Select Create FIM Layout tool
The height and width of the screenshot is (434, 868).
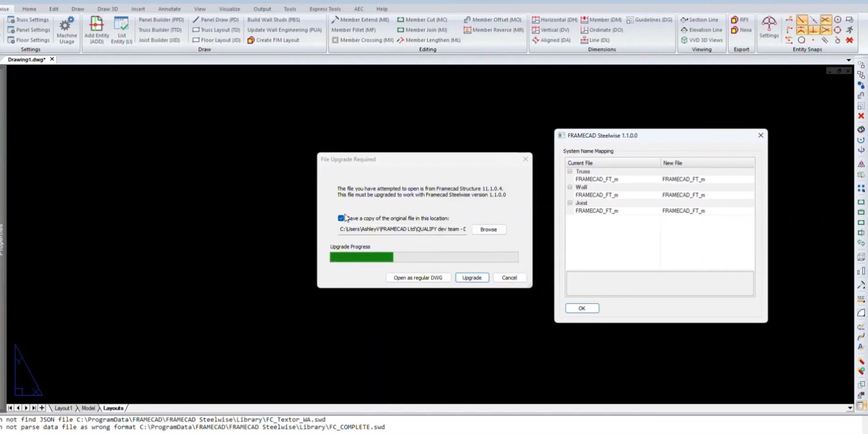[273, 40]
